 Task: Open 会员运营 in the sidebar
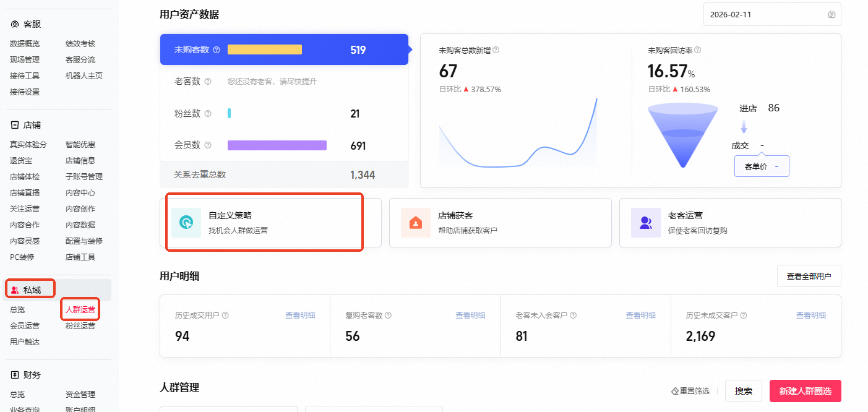[25, 325]
